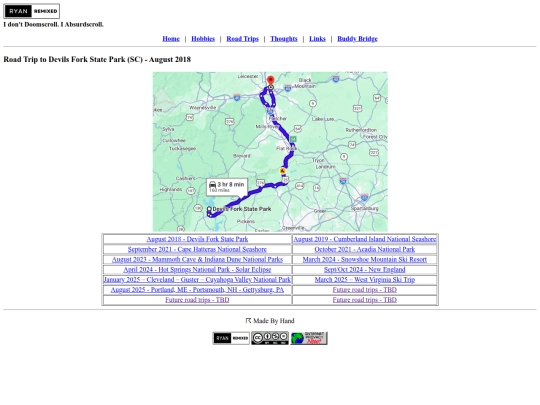Open October 2021 - Acadia National Park

(x=365, y=249)
